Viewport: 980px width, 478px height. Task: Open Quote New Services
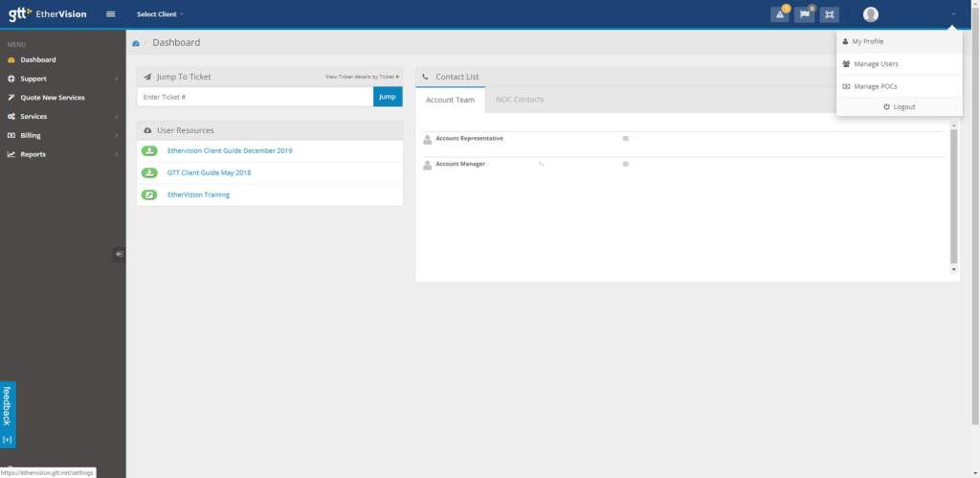(x=53, y=98)
